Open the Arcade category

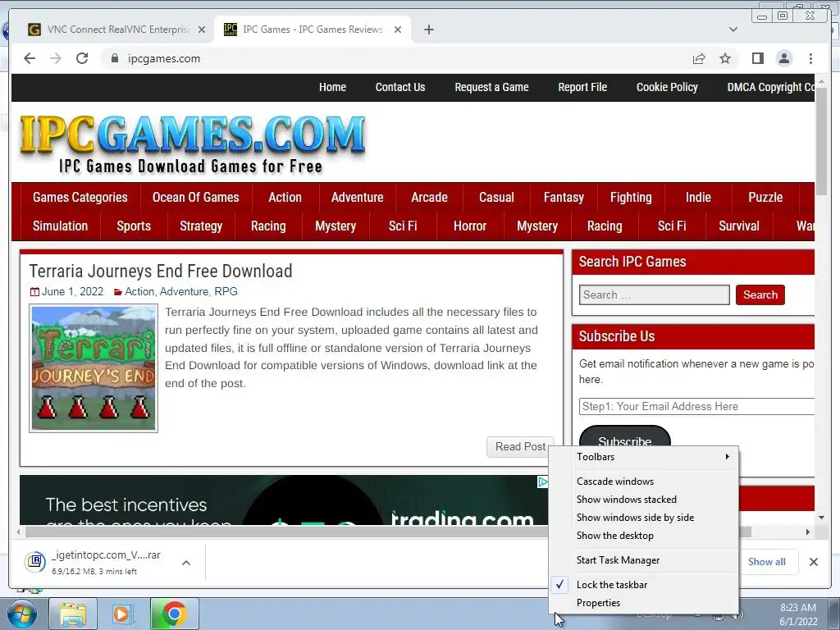pyautogui.click(x=429, y=197)
